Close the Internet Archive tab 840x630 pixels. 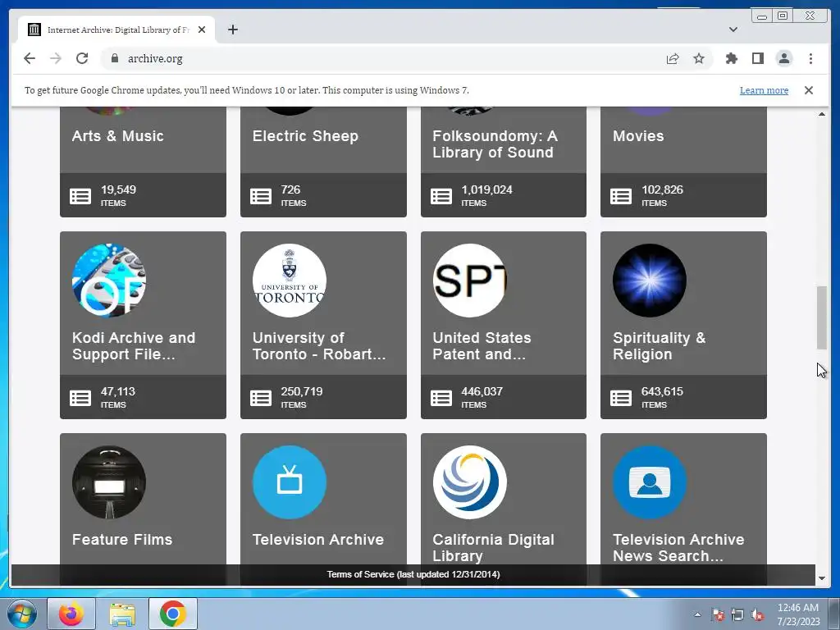pos(202,30)
